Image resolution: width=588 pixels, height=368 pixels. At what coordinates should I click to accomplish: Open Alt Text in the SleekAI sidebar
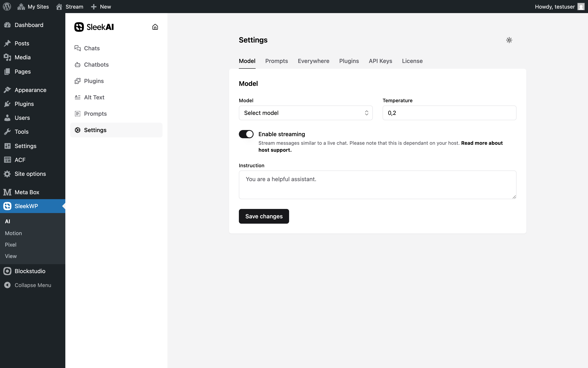tap(116, 97)
